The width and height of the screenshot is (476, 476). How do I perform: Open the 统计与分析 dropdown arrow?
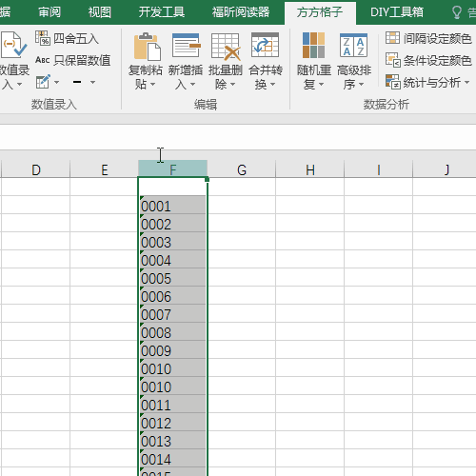[x=466, y=82]
